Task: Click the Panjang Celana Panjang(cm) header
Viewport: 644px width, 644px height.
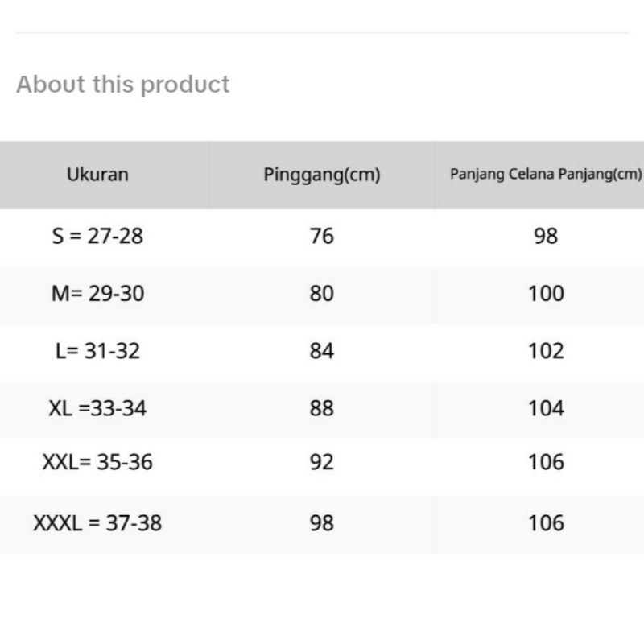Action: pyautogui.click(x=546, y=174)
